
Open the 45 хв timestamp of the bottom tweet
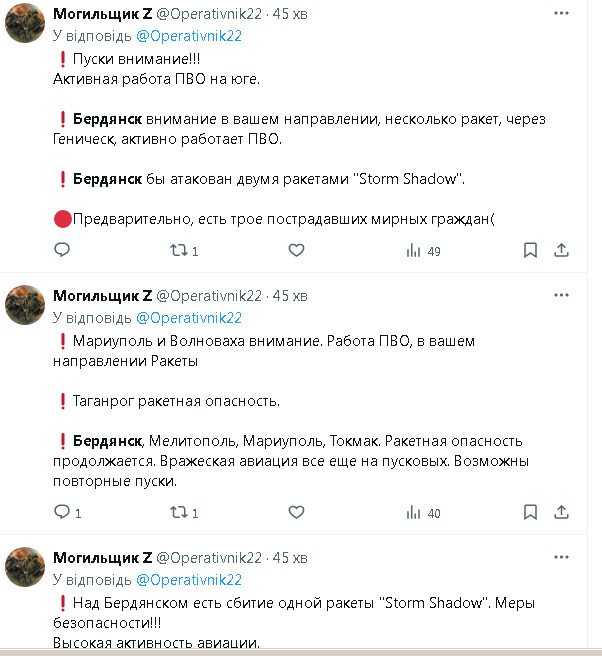tap(290, 557)
